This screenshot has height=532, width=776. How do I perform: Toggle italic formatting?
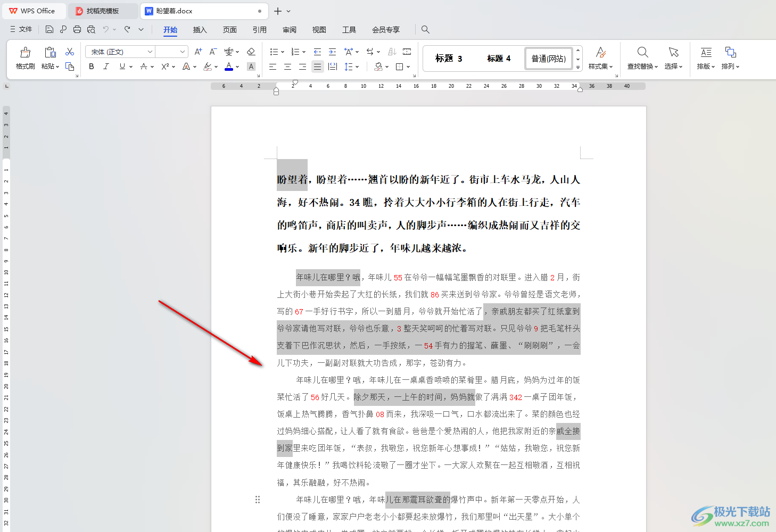coord(106,66)
